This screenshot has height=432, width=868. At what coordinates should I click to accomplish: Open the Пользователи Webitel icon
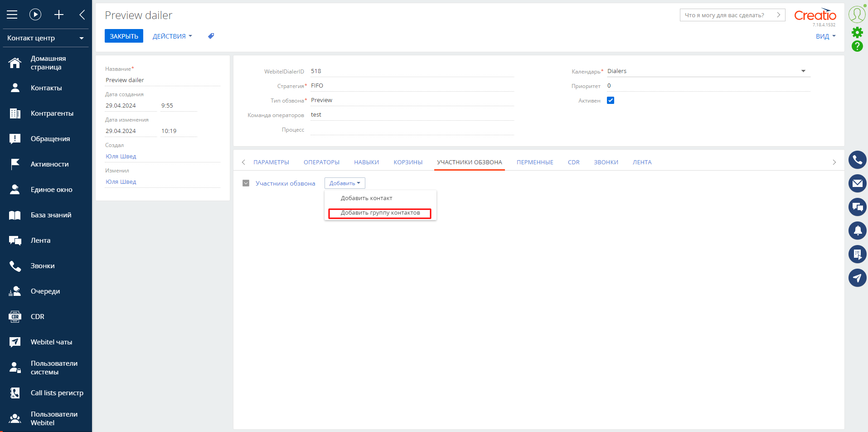(x=15, y=418)
